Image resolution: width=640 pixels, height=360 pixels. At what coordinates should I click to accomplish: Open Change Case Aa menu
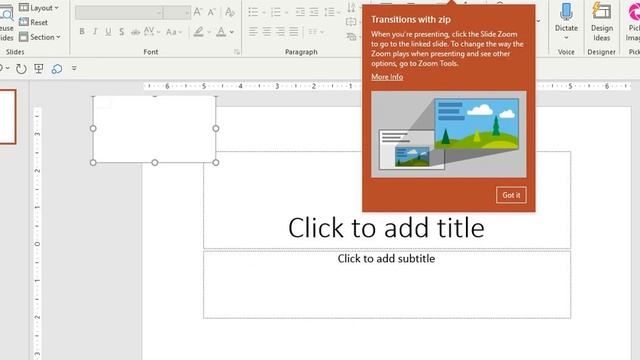(174, 32)
